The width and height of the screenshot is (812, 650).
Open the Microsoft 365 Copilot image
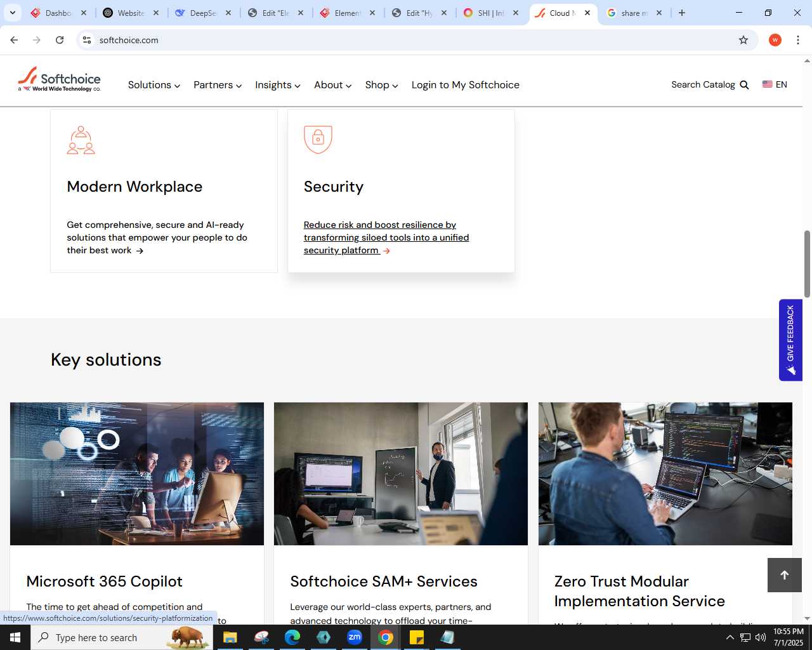[137, 474]
